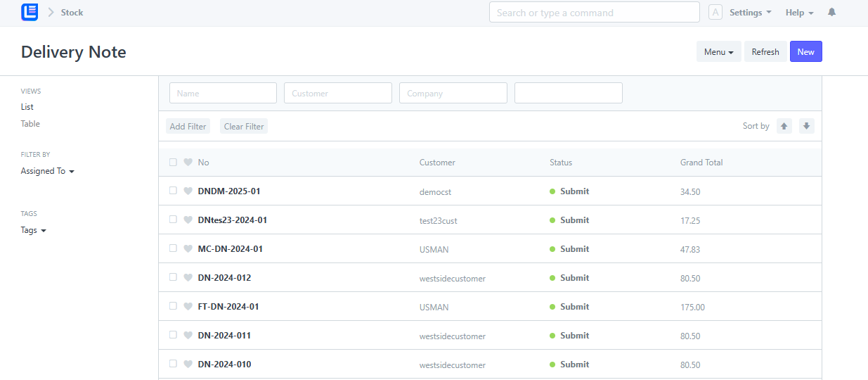The width and height of the screenshot is (868, 380).
Task: Click the user avatar A icon
Action: (715, 13)
